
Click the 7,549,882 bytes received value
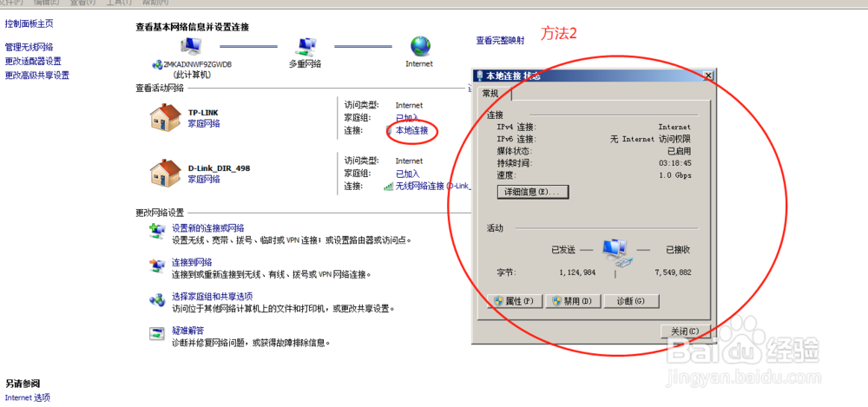673,272
